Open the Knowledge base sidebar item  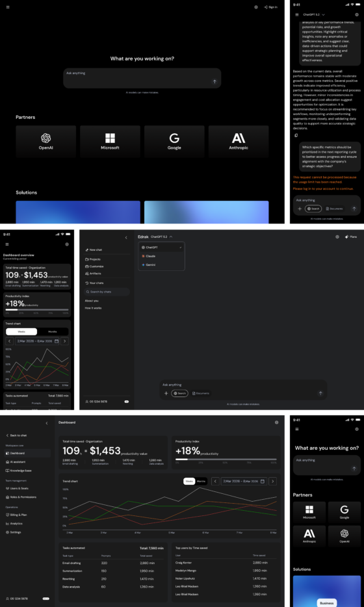[x=19, y=471]
